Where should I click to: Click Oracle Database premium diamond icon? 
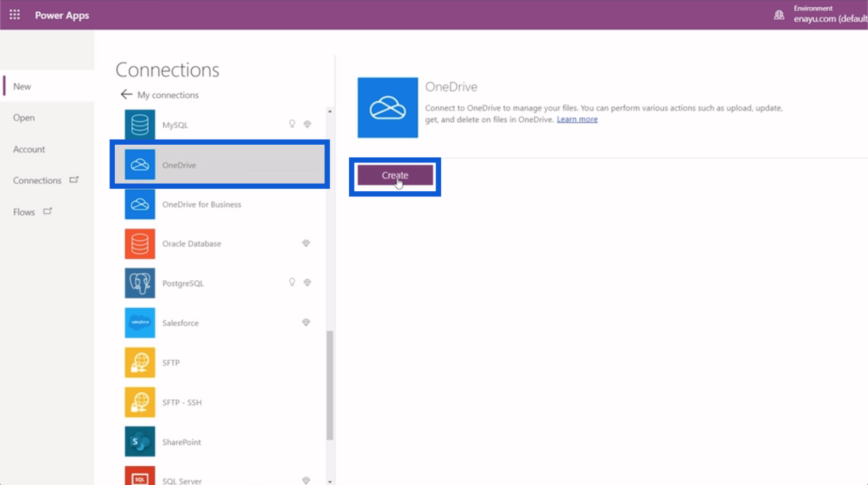(x=306, y=243)
